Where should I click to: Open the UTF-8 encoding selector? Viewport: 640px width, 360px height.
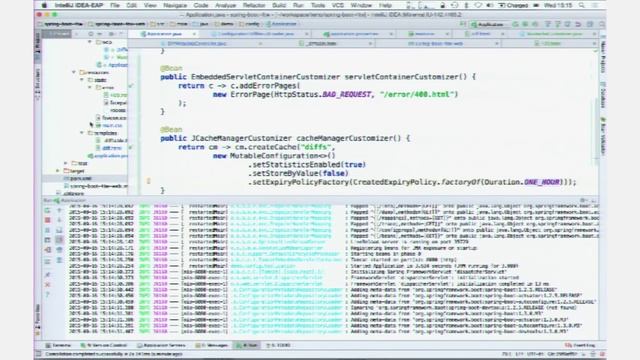[536, 354]
